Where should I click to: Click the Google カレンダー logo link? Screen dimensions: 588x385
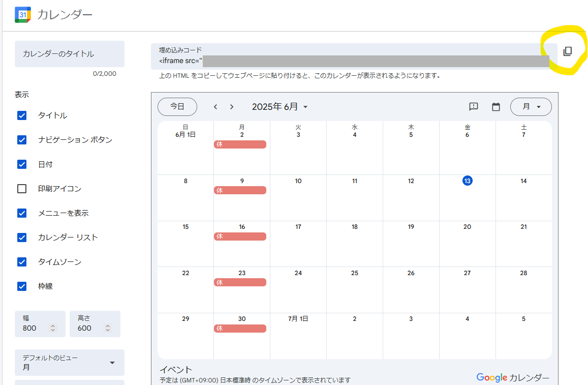pyautogui.click(x=513, y=377)
